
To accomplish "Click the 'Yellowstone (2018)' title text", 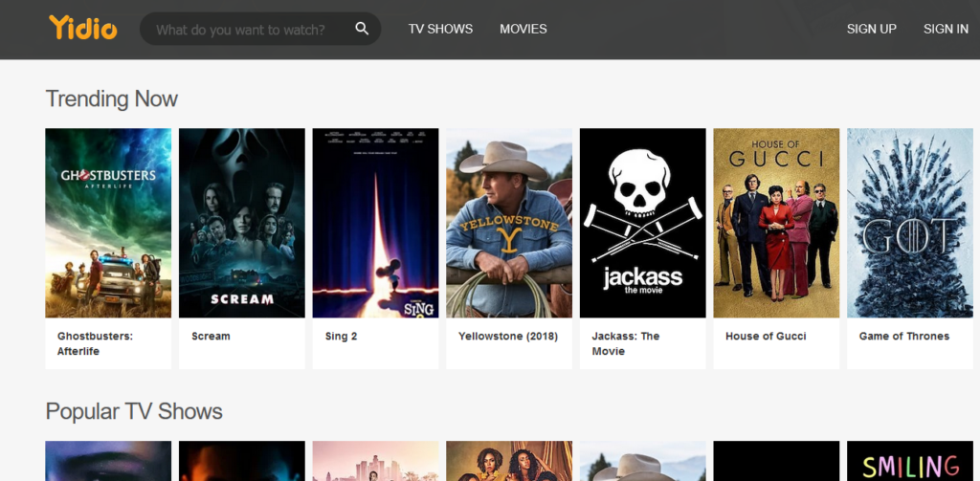I will point(508,336).
